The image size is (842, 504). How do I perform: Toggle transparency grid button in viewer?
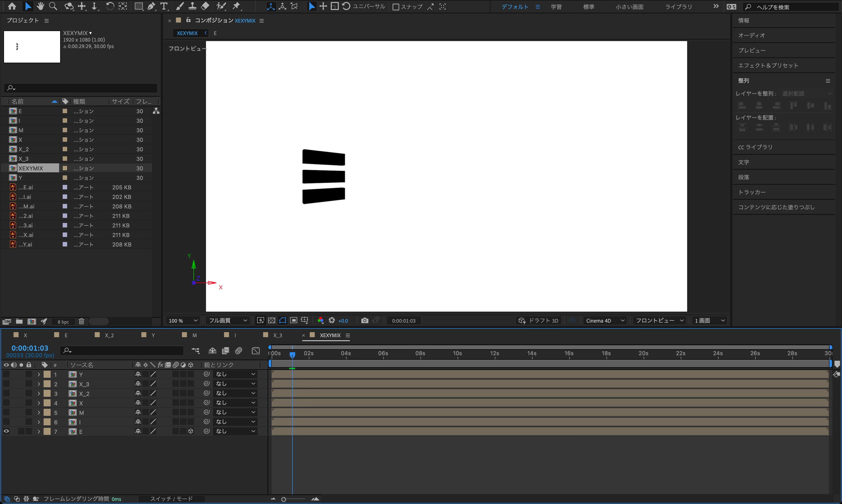pyautogui.click(x=271, y=320)
